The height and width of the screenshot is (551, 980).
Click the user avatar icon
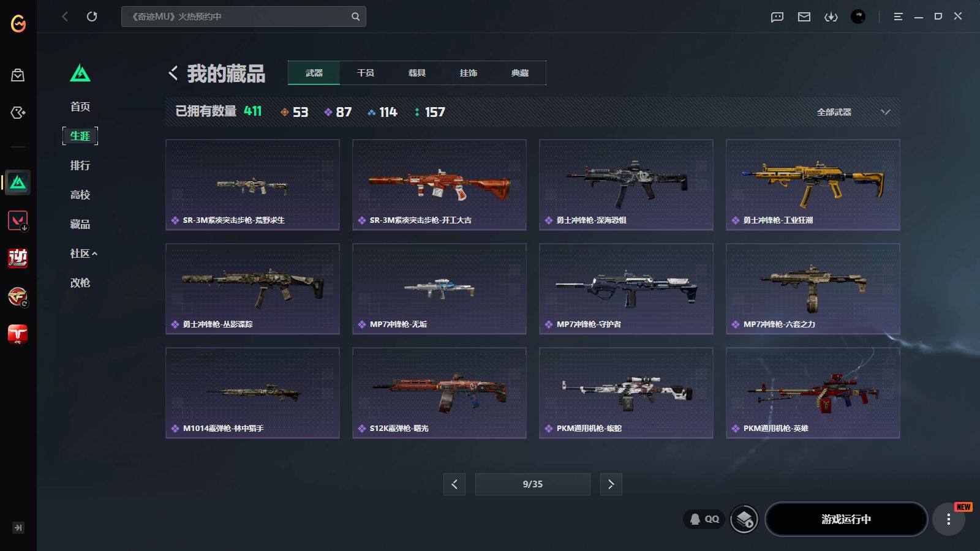(858, 17)
